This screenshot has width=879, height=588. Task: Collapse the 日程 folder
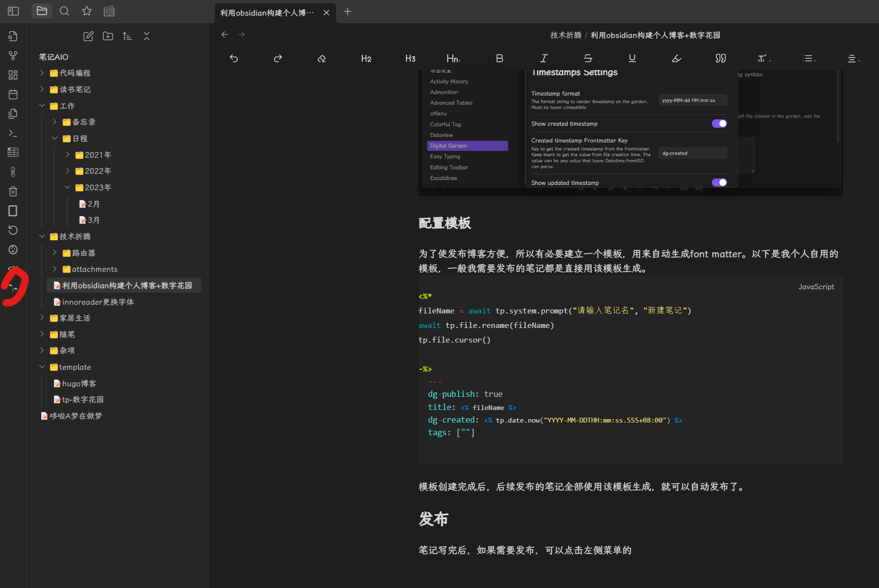(54, 138)
